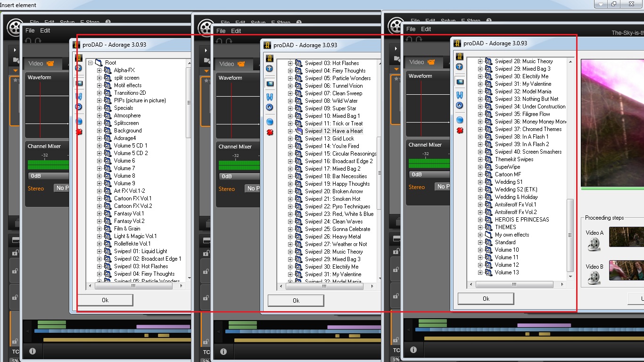This screenshot has height=362, width=644.
Task: Open the File menu in the middle window
Action: tap(221, 31)
